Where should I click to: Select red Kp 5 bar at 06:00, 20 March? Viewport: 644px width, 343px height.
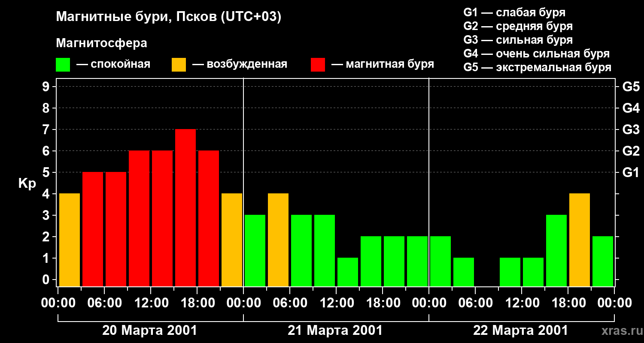pyautogui.click(x=116, y=229)
